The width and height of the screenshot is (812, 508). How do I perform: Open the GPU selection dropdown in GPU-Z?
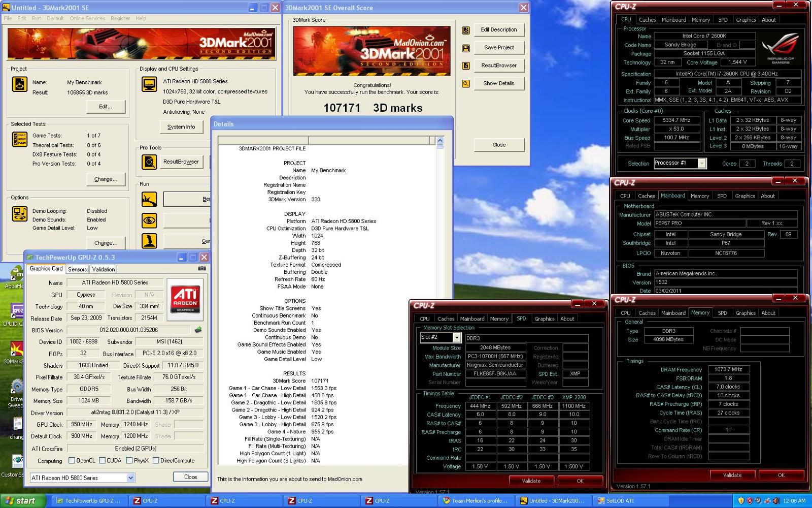click(130, 478)
